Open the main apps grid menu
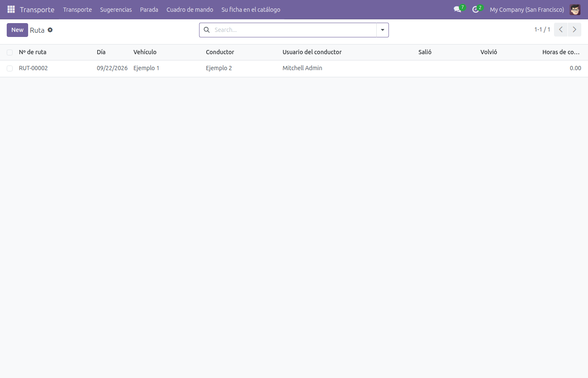Viewport: 588px width, 378px height. coord(11,9)
